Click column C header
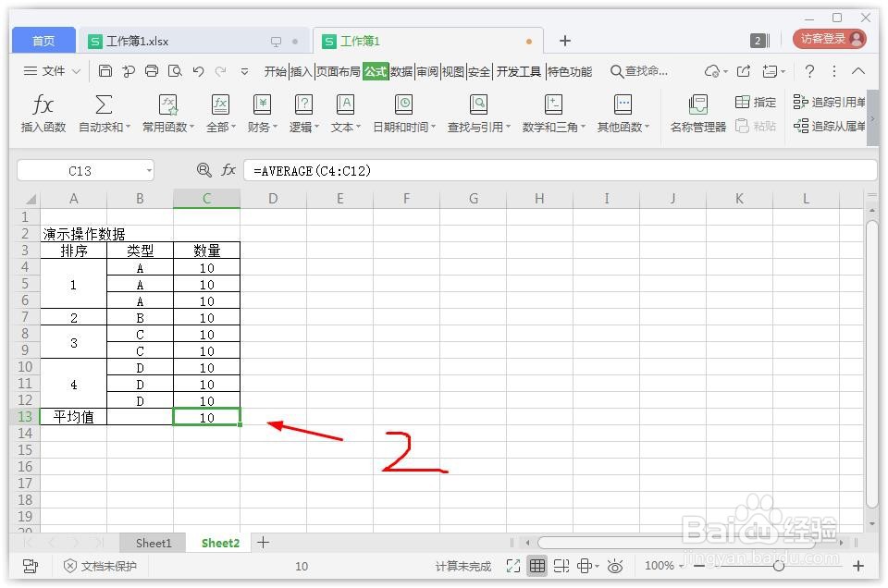 [206, 199]
